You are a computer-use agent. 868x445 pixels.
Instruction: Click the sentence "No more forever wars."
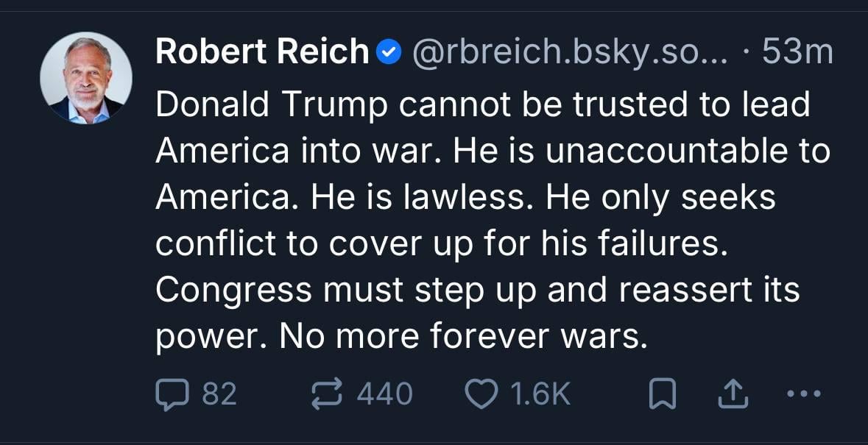pos(464,336)
